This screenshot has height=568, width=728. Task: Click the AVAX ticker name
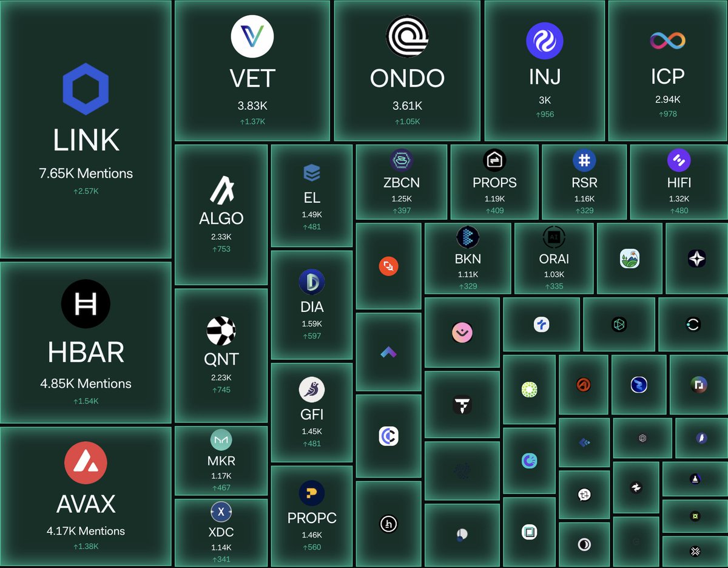click(86, 504)
